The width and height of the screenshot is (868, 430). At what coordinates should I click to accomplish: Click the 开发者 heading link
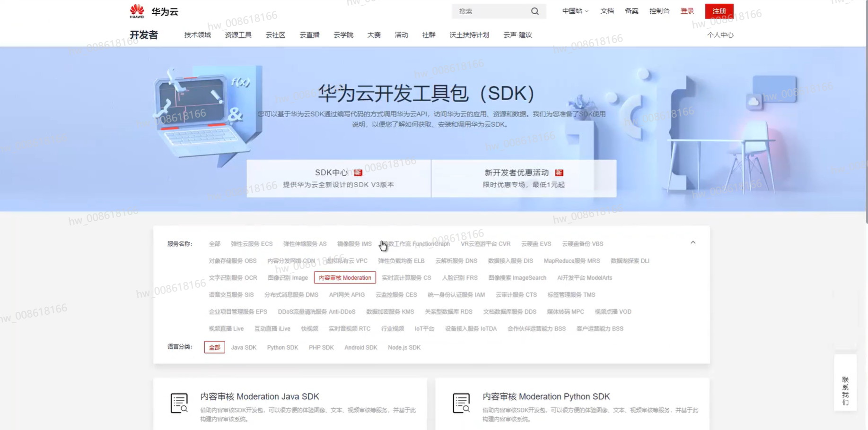pos(144,35)
